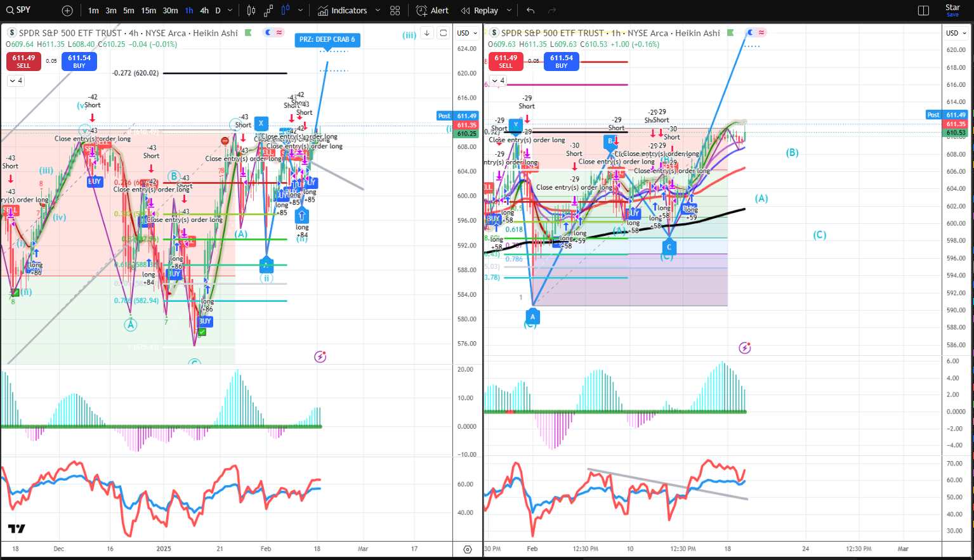Image resolution: width=974 pixels, height=560 pixels.
Task: Undo the last chart action
Action: pos(530,11)
